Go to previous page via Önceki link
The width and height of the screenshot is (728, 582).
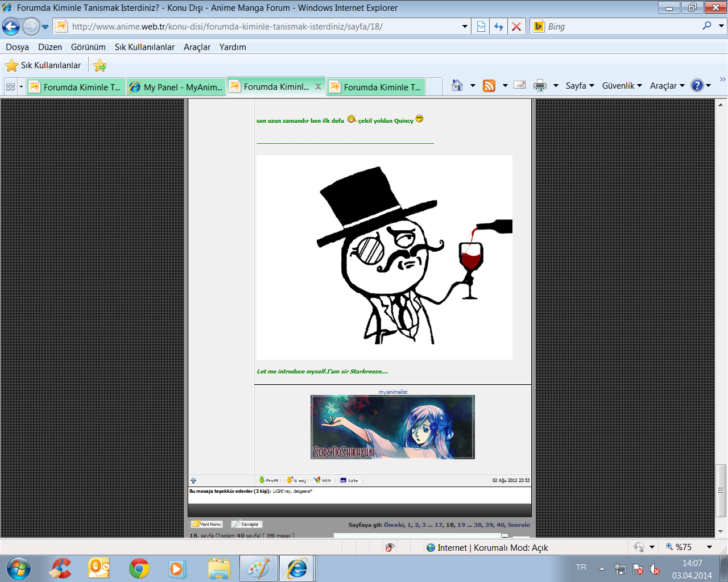(394, 525)
